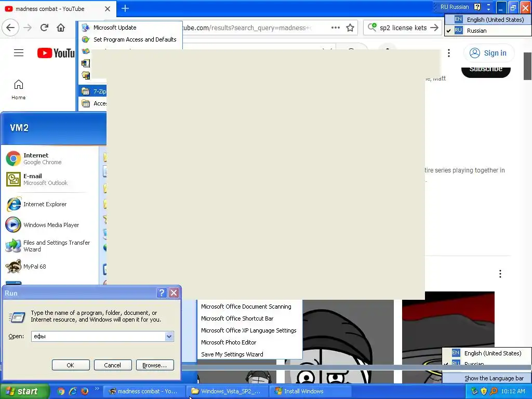Click security shield icon in system tray
The height and width of the screenshot is (399, 532).
[x=484, y=391]
